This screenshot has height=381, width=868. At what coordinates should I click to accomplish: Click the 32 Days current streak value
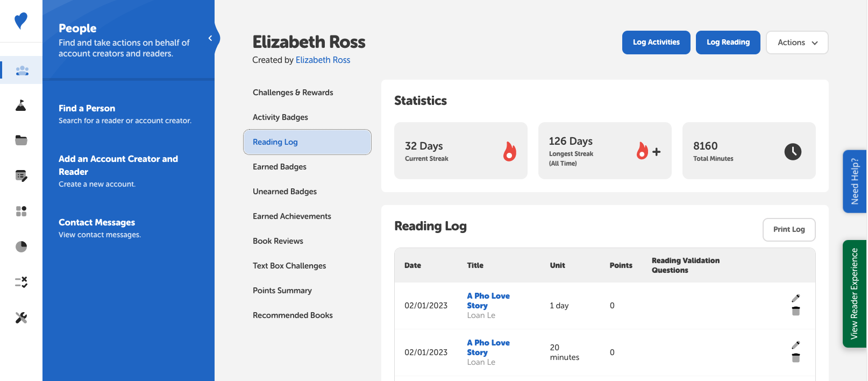(424, 146)
